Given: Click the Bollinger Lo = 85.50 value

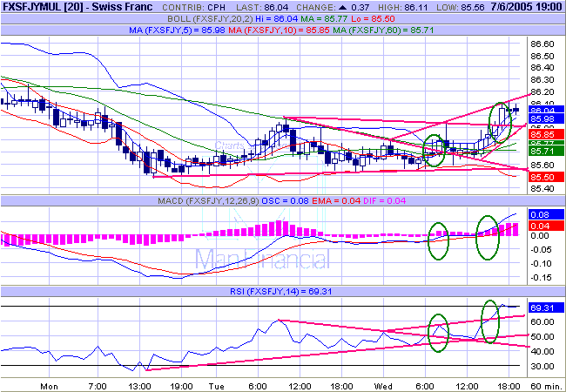Looking at the screenshot, I should click(x=372, y=19).
